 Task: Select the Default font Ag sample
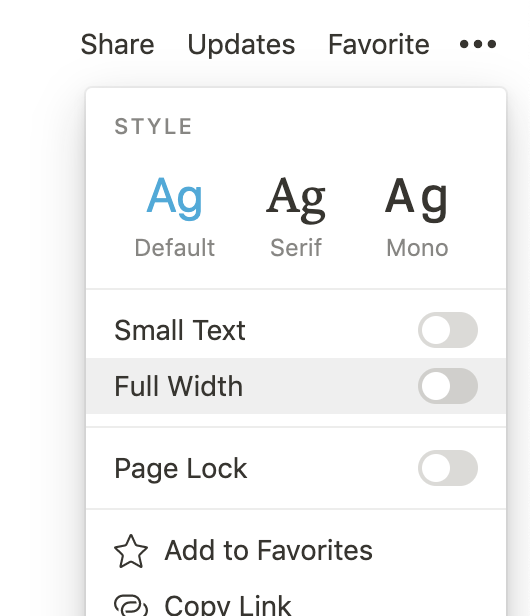(x=174, y=196)
